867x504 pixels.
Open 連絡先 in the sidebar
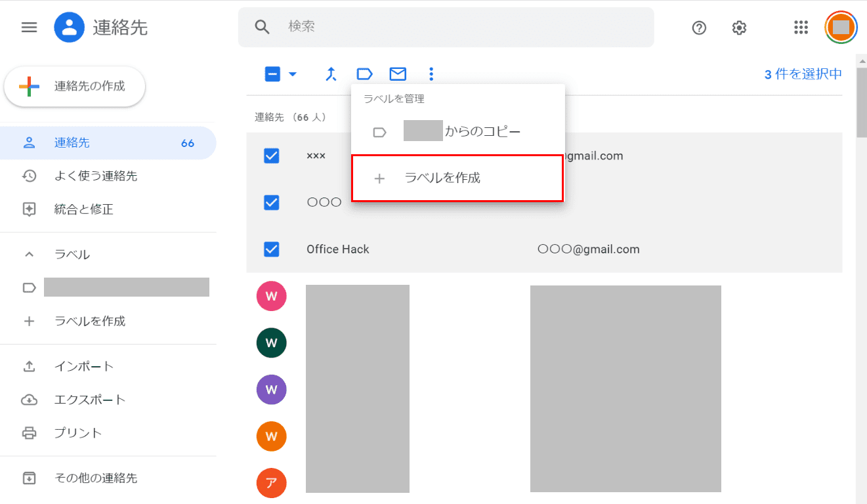coord(108,143)
